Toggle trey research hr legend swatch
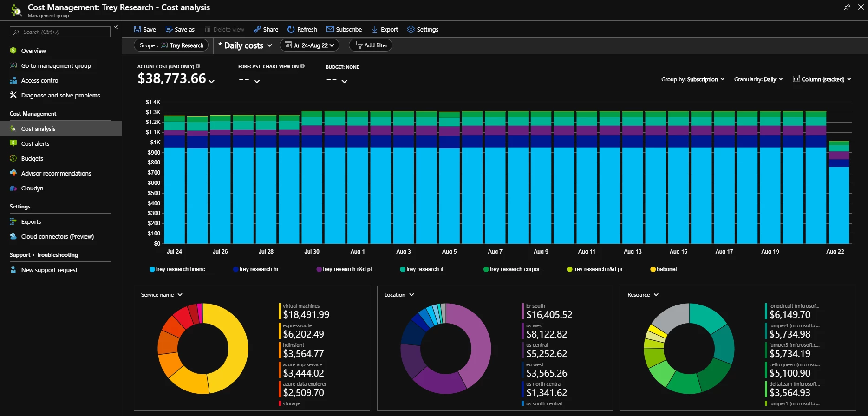 pos(235,269)
